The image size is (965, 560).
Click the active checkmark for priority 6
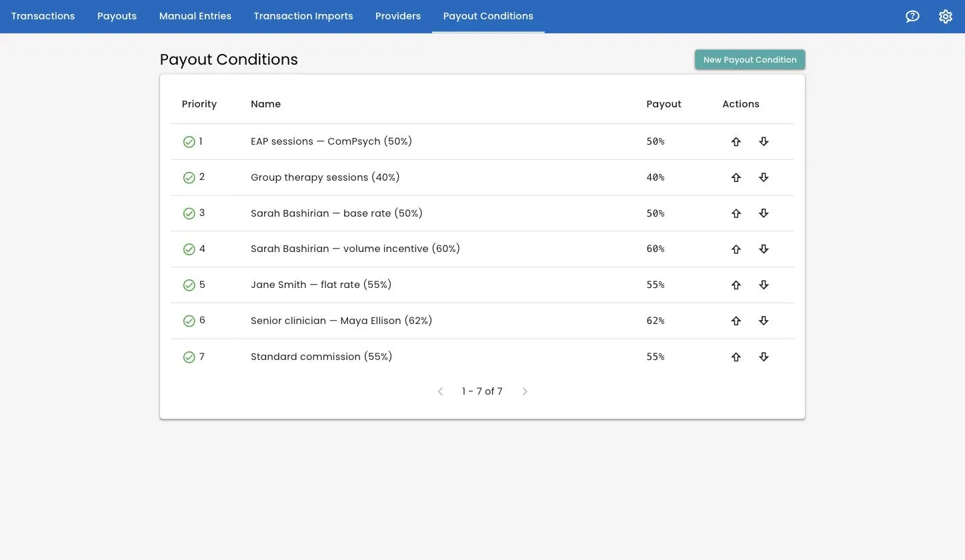(189, 321)
